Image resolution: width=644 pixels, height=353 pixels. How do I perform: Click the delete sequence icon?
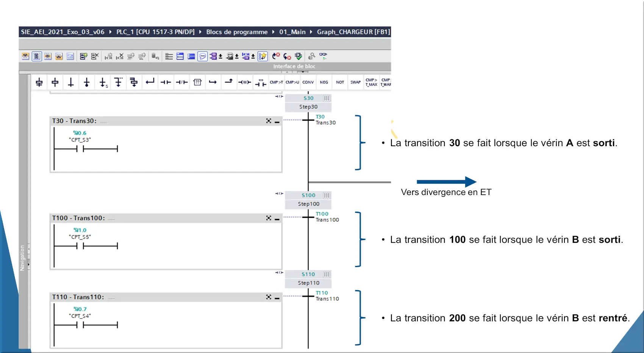(95, 56)
